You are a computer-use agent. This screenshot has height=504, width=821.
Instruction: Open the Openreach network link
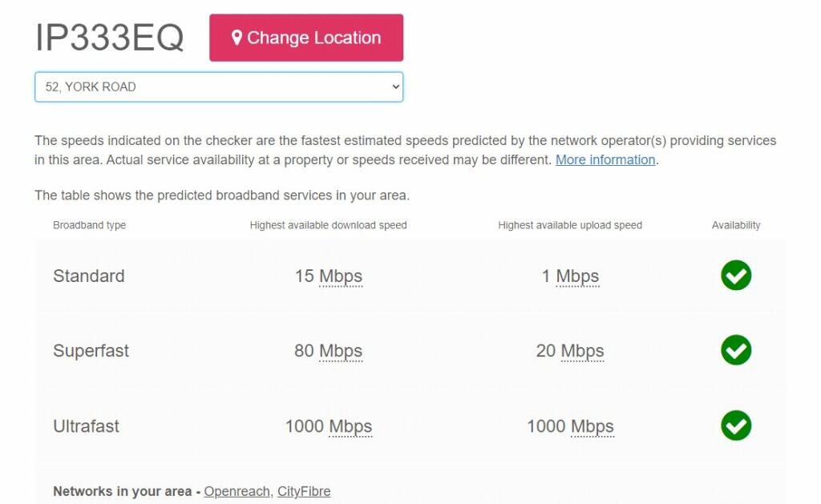point(237,491)
